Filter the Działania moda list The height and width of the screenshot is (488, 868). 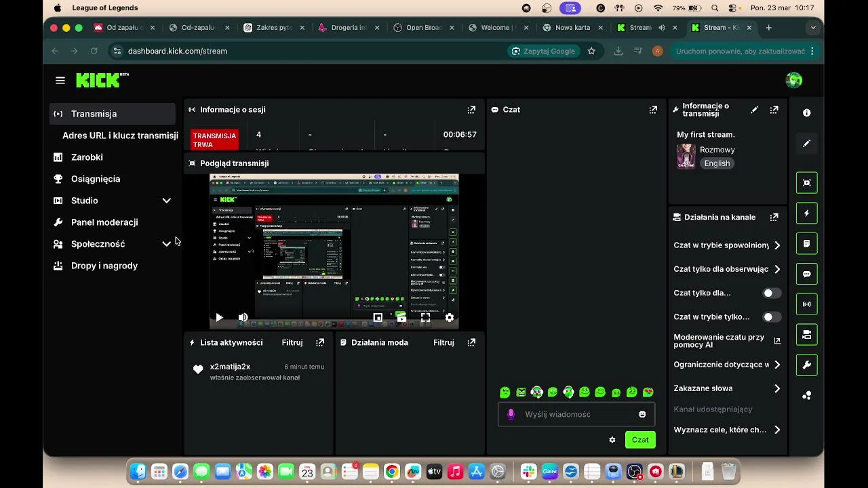[443, 342]
